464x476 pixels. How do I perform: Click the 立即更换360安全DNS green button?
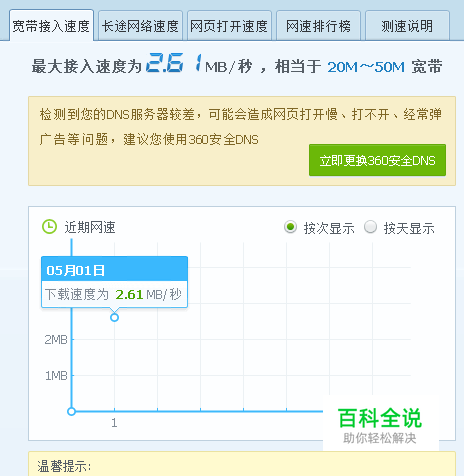pos(377,160)
